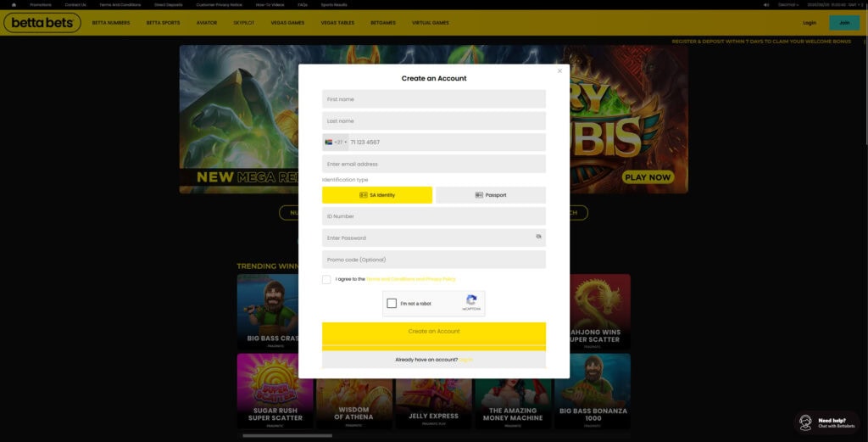The image size is (868, 442).
Task: Click the reCAPTCHA logo icon
Action: point(471,300)
